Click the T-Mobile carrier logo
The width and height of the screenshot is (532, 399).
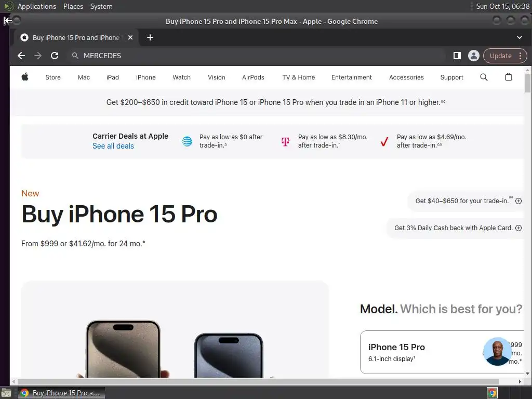click(x=285, y=141)
